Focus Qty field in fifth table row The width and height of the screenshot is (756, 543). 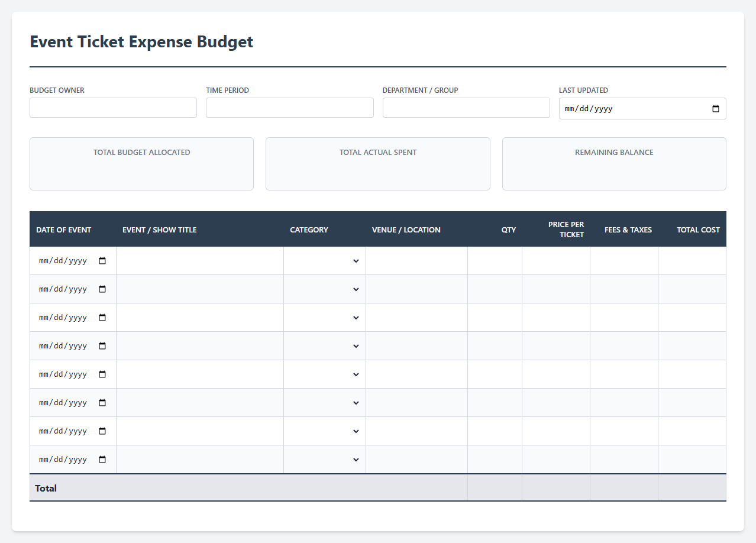point(495,374)
